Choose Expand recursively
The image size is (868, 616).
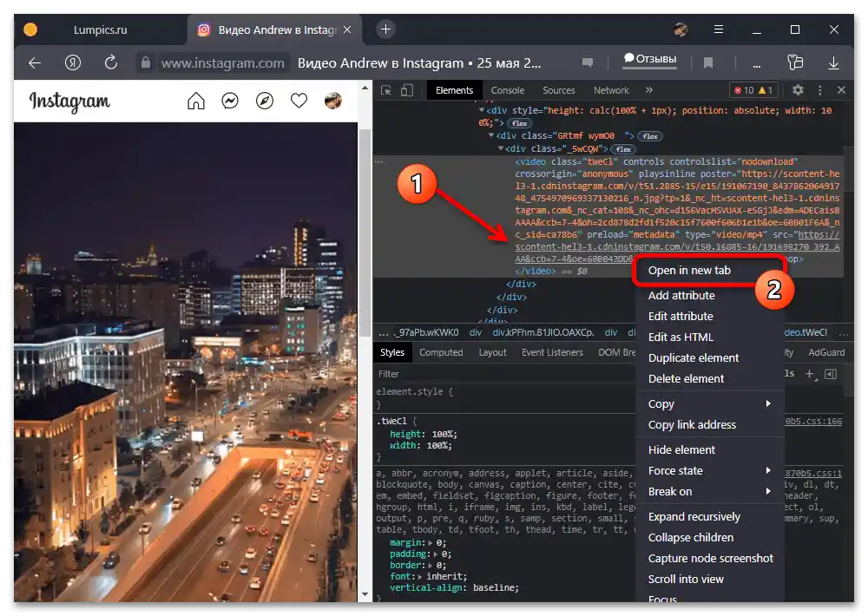tap(694, 517)
